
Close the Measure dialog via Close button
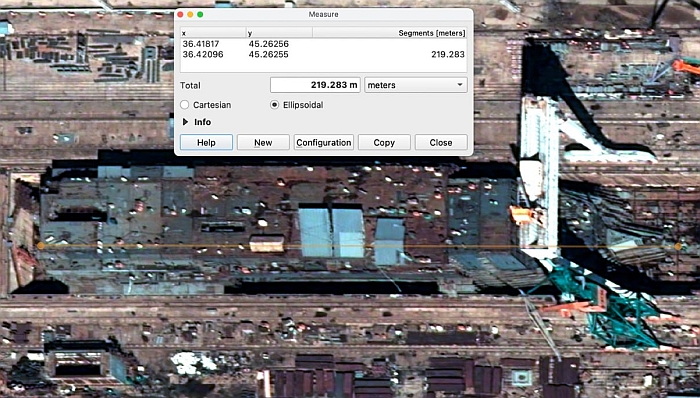click(x=441, y=142)
